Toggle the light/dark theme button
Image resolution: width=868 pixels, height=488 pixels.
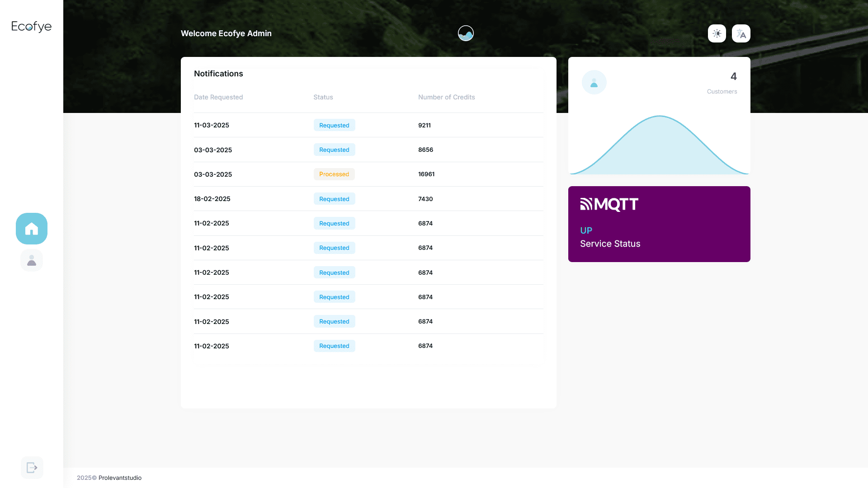pos(717,33)
